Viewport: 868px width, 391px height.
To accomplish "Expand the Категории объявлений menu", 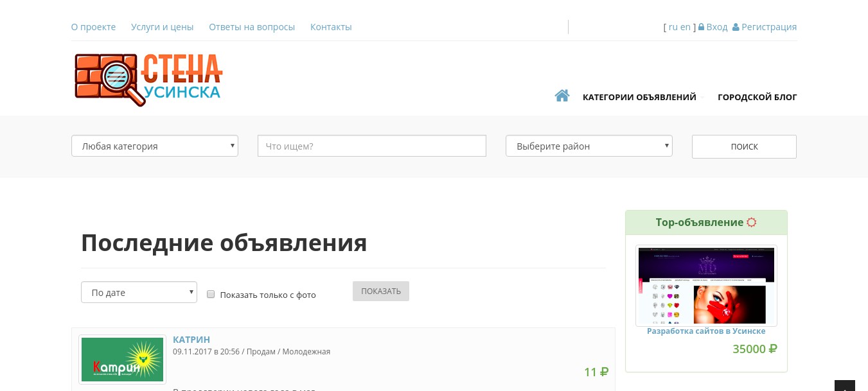I will 639,97.
